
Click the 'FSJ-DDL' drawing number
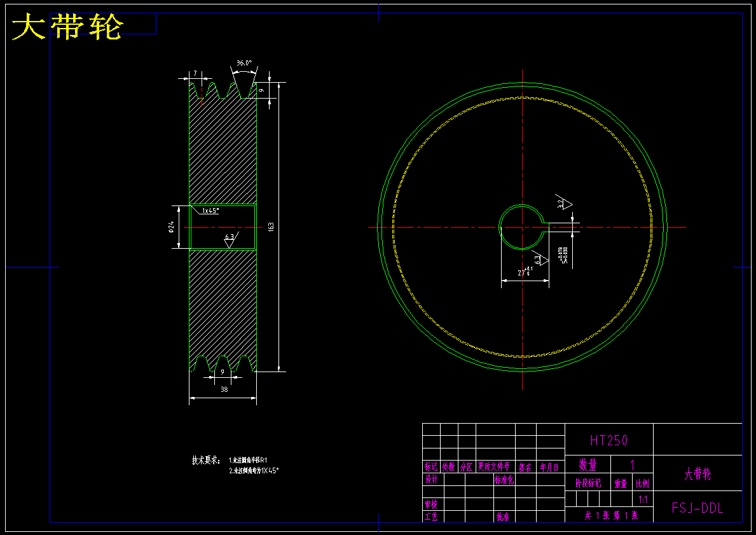tap(698, 508)
